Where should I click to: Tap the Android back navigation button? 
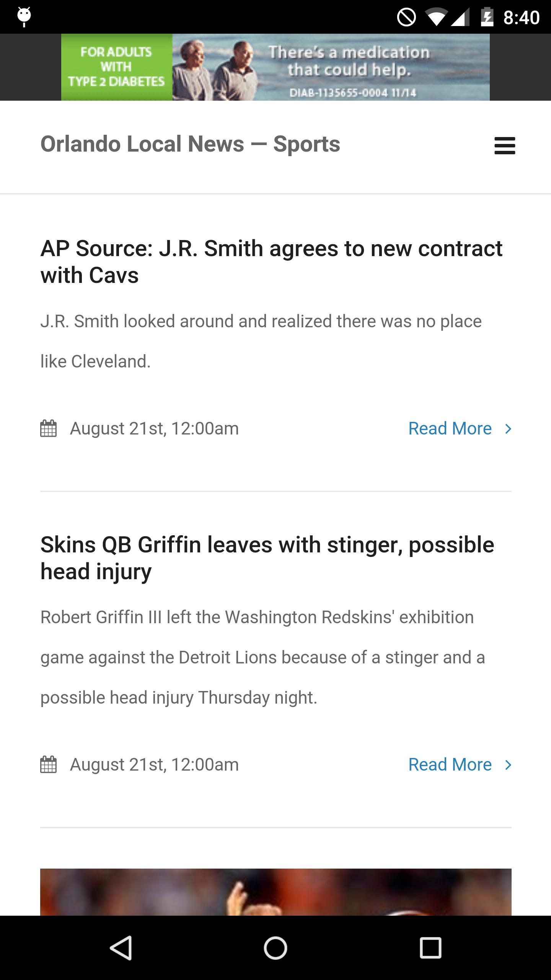tap(121, 948)
